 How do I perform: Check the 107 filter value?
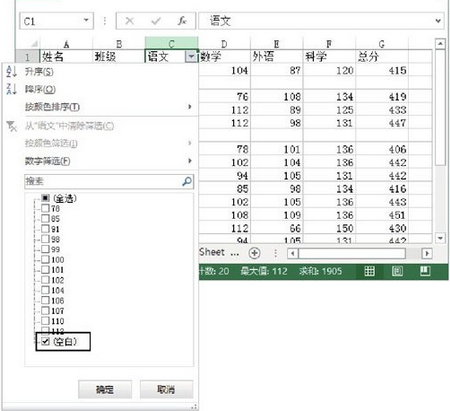click(x=45, y=311)
